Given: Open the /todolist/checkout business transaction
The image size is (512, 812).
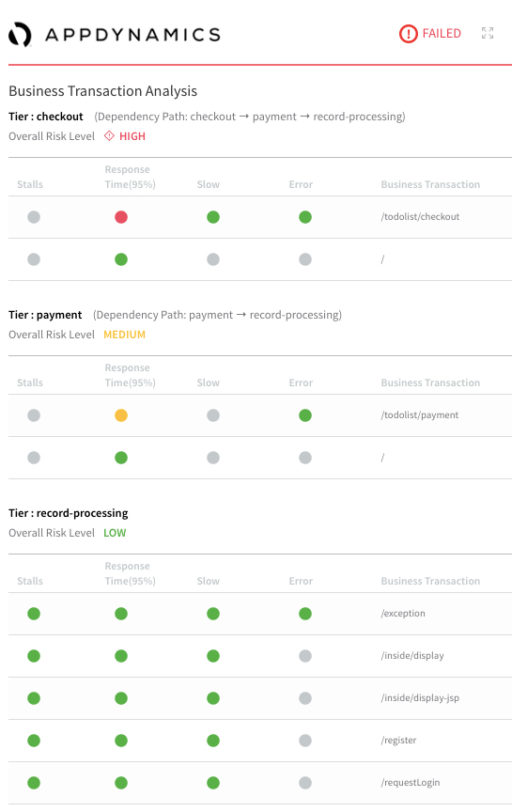Looking at the screenshot, I should [x=420, y=217].
